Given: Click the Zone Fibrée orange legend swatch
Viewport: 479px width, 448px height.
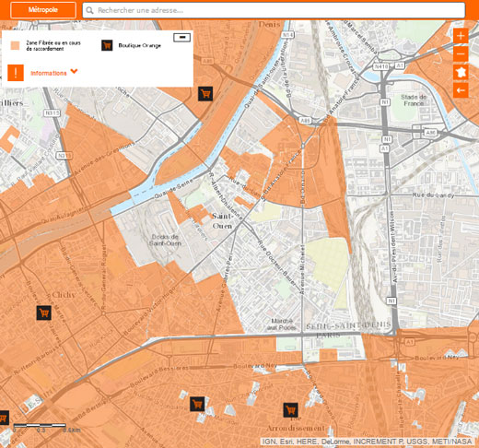Looking at the screenshot, I should point(15,45).
